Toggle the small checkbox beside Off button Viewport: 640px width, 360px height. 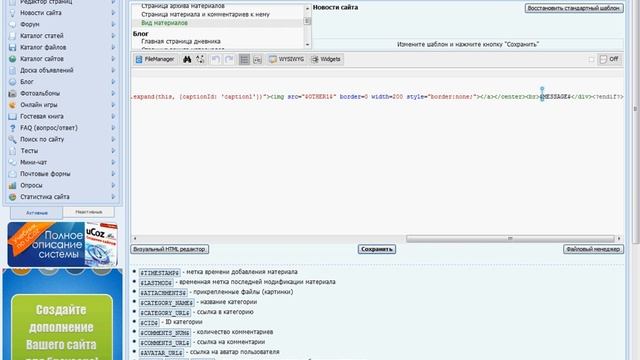591,59
